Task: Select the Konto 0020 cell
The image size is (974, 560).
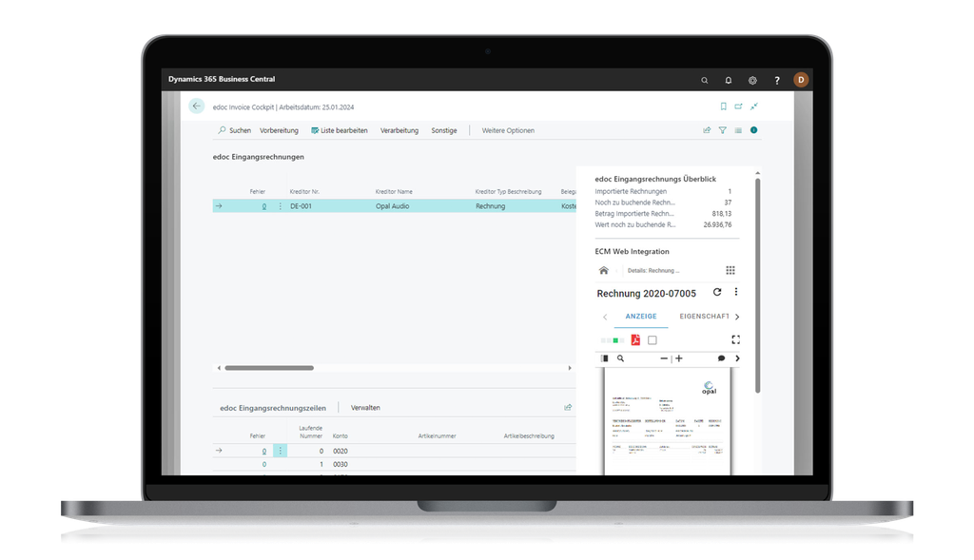Action: coord(341,452)
